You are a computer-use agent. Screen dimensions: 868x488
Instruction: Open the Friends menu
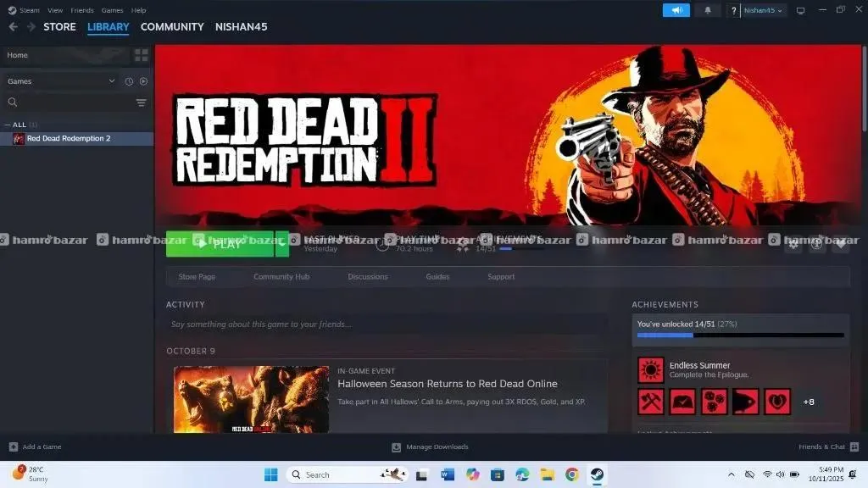(82, 10)
